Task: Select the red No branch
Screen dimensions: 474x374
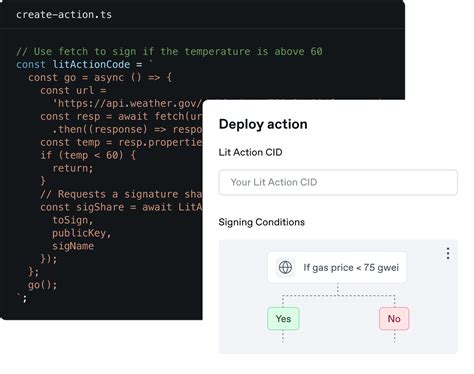Action: coord(394,319)
